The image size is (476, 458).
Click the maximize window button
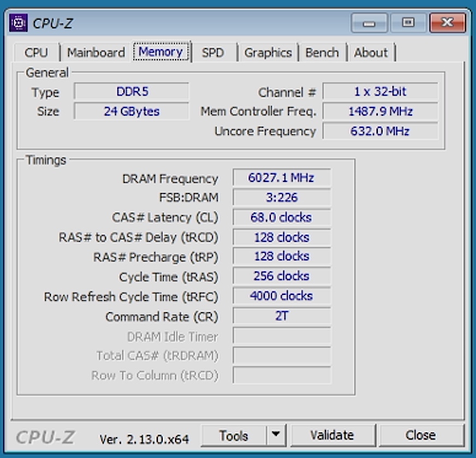tap(408, 23)
